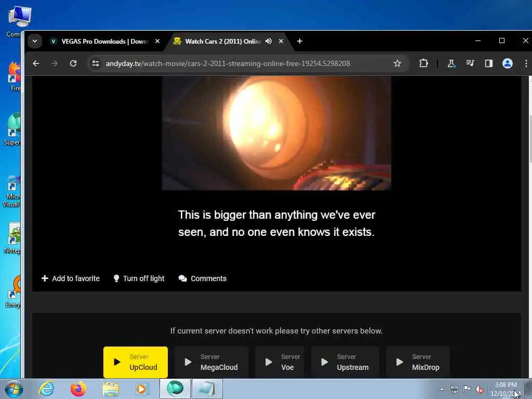Switch to Server Voe
The width and height of the screenshot is (532, 399).
pos(280,362)
